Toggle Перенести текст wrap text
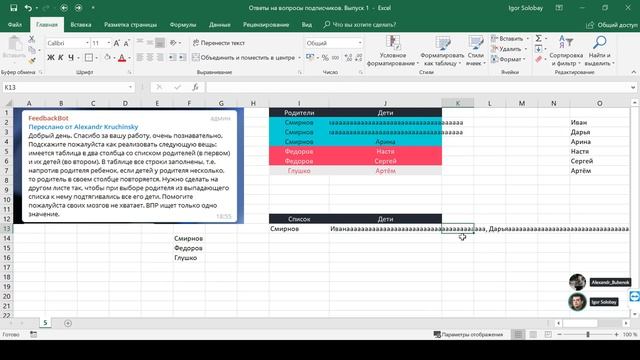The width and height of the screenshot is (640, 360). click(219, 43)
